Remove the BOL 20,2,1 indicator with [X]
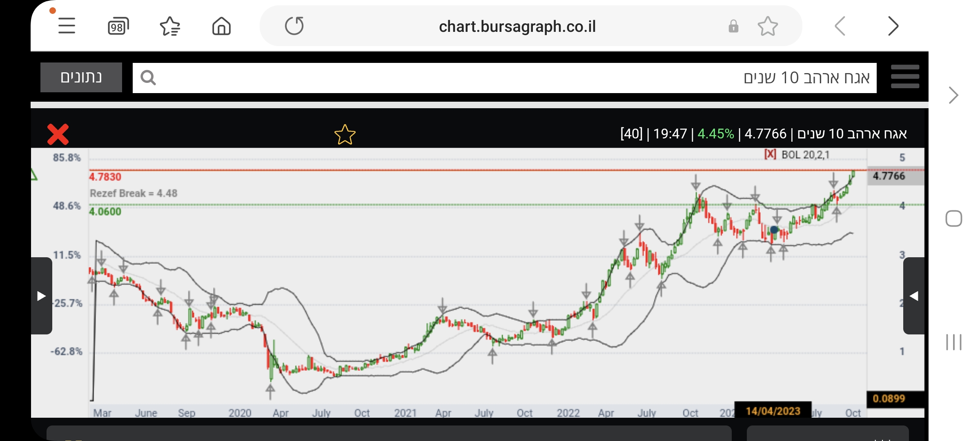This screenshot has height=441, width=980. click(770, 154)
